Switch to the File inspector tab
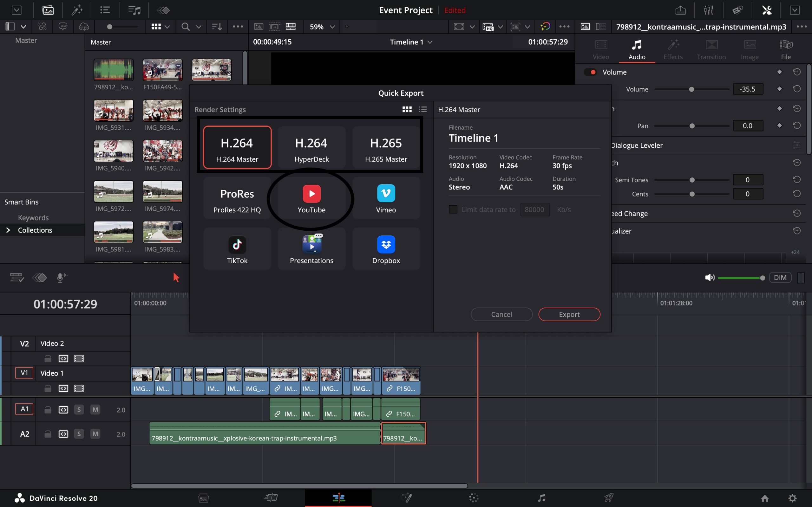 [x=785, y=50]
